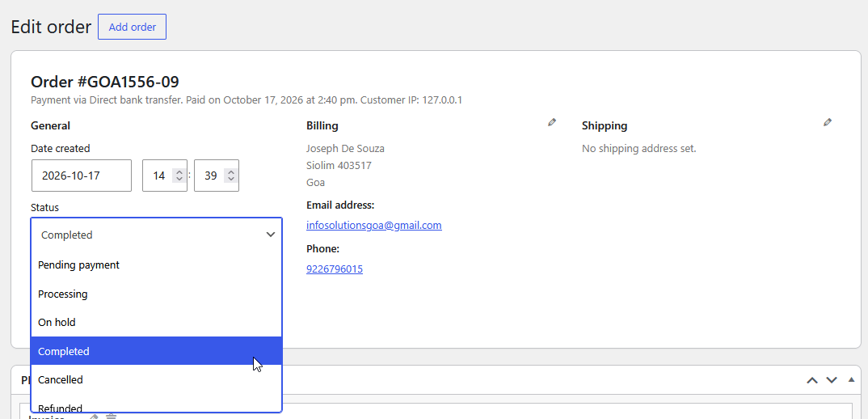The height and width of the screenshot is (419, 868).
Task: Decrease the minute value with down arrow
Action: coord(231,179)
